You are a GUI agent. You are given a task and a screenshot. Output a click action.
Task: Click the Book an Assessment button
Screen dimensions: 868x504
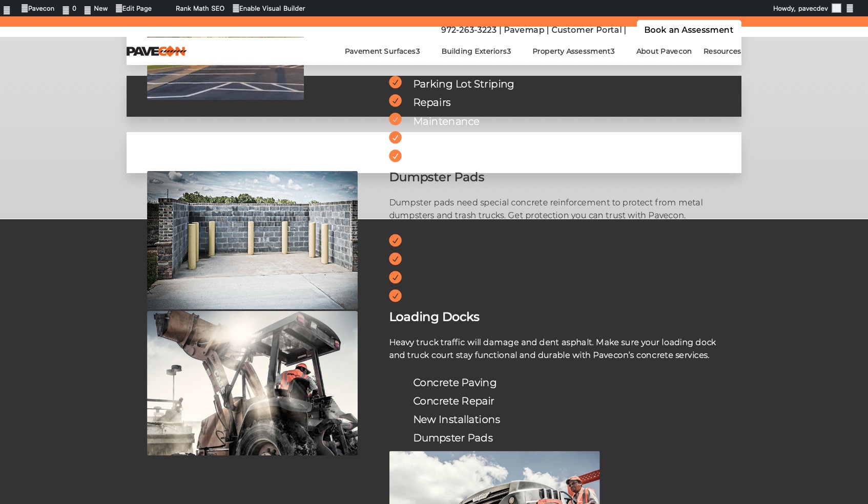point(688,30)
